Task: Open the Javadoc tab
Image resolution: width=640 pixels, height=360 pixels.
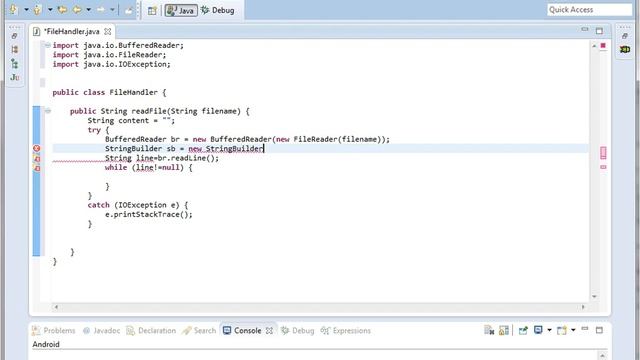Action: 101,331
